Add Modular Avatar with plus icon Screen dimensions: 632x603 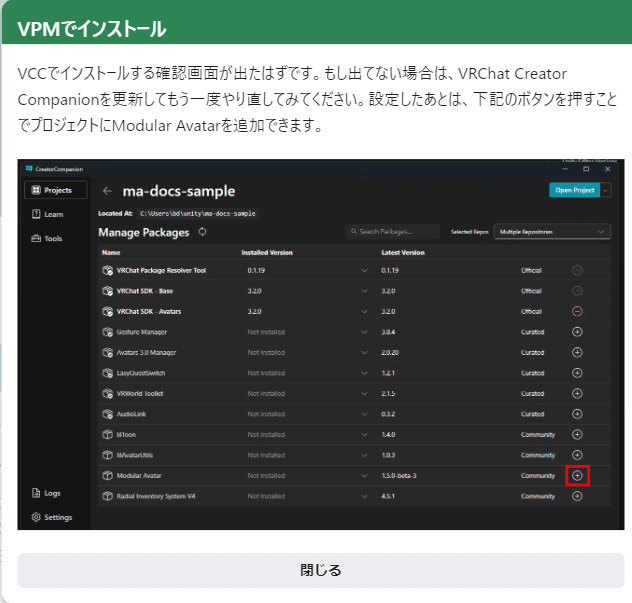(577, 476)
